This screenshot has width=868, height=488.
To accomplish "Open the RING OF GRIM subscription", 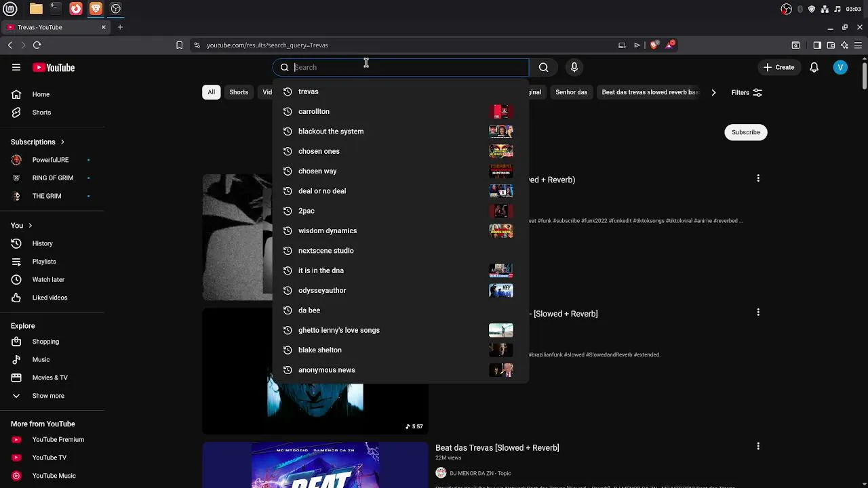I will [x=52, y=178].
